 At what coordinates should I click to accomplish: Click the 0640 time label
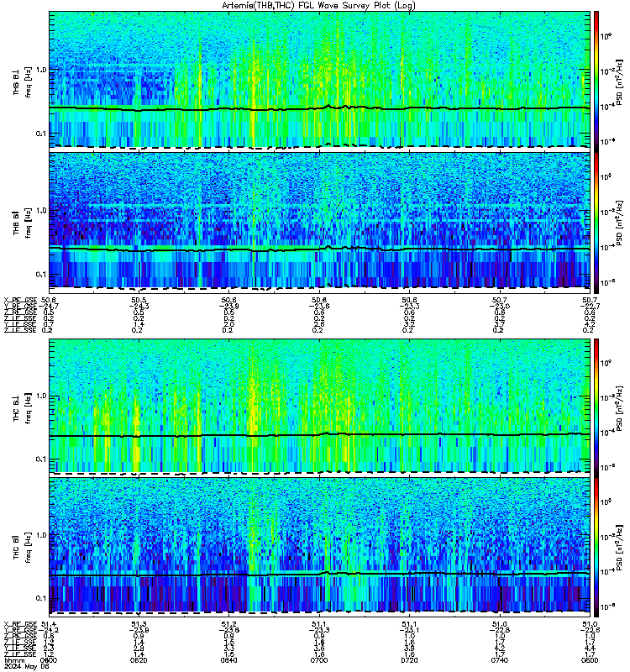click(228, 660)
